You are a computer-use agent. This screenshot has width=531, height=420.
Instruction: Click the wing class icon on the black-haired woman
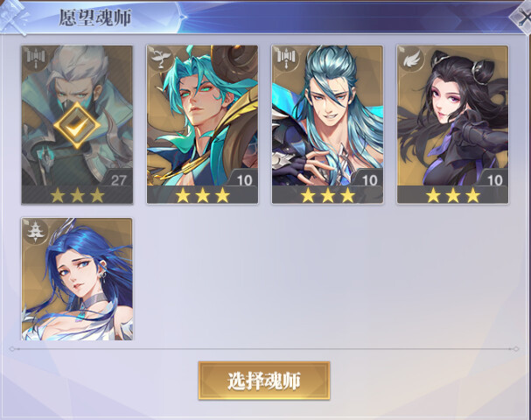411,59
